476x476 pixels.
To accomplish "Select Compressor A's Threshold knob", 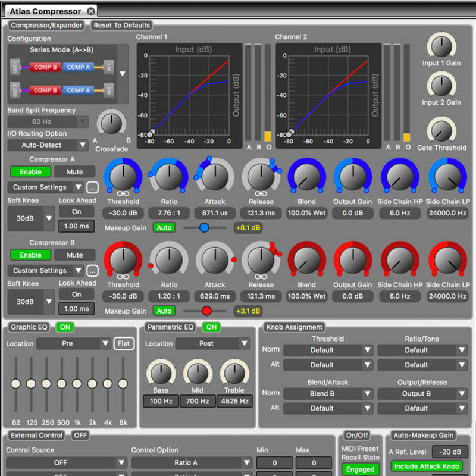I will (x=123, y=178).
